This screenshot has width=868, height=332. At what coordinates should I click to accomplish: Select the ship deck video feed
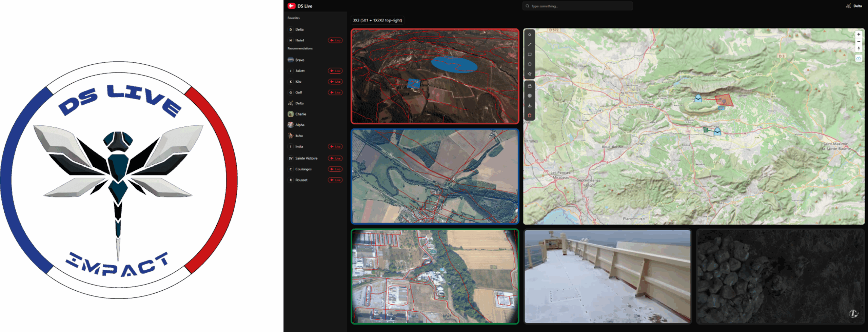click(607, 276)
